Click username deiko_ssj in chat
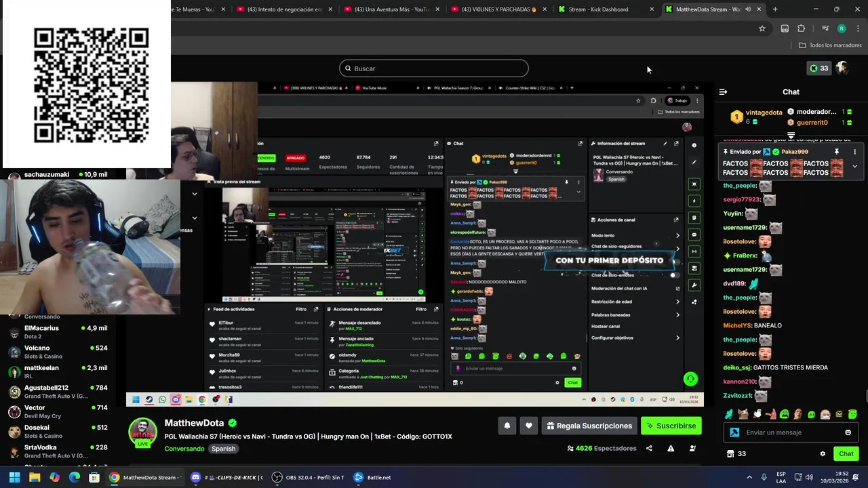Image resolution: width=868 pixels, height=488 pixels. pos(736,367)
